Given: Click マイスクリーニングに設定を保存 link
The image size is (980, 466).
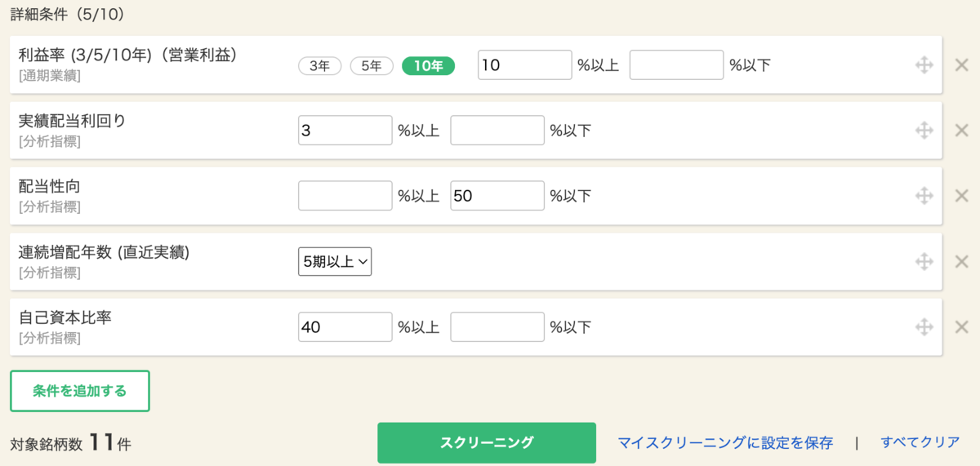Looking at the screenshot, I should [x=725, y=443].
